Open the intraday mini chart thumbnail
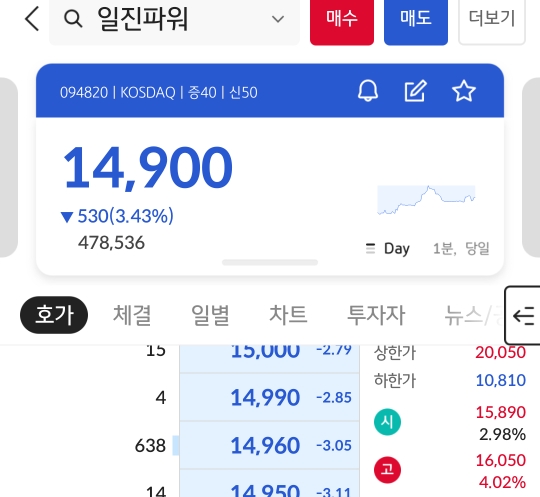Viewport: 540px width, 497px height. click(426, 200)
